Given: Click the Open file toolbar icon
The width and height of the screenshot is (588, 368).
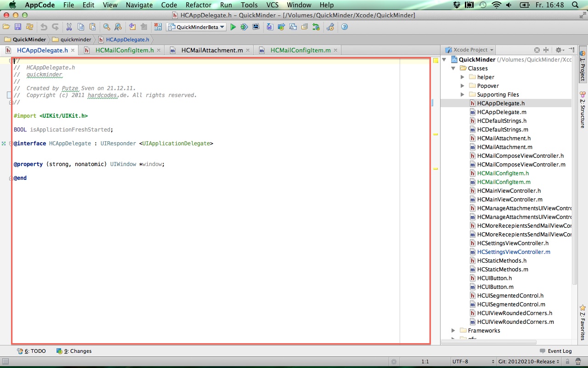Looking at the screenshot, I should 6,27.
